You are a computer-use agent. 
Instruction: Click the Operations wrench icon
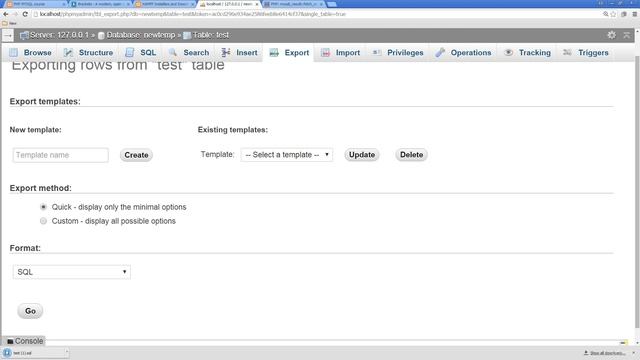point(440,53)
